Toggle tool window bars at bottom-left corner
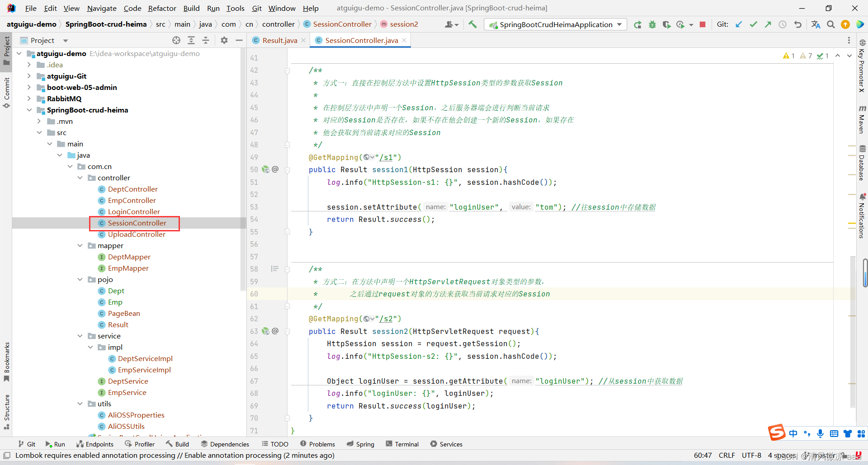The image size is (868, 465). point(7,456)
